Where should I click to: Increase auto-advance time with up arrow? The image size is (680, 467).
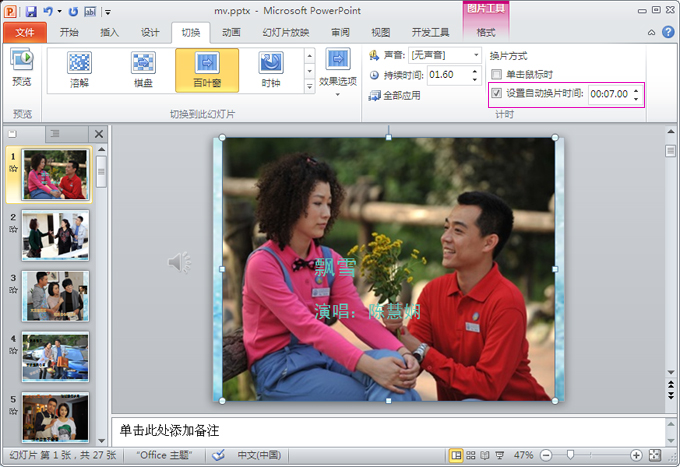click(636, 90)
